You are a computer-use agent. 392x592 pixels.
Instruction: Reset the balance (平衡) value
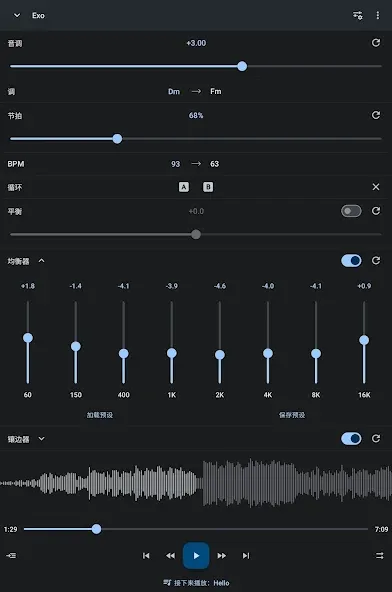pyautogui.click(x=376, y=211)
